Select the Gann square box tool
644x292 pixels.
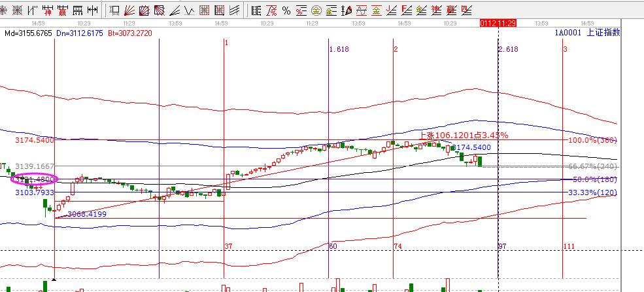pyautogui.click(x=144, y=10)
